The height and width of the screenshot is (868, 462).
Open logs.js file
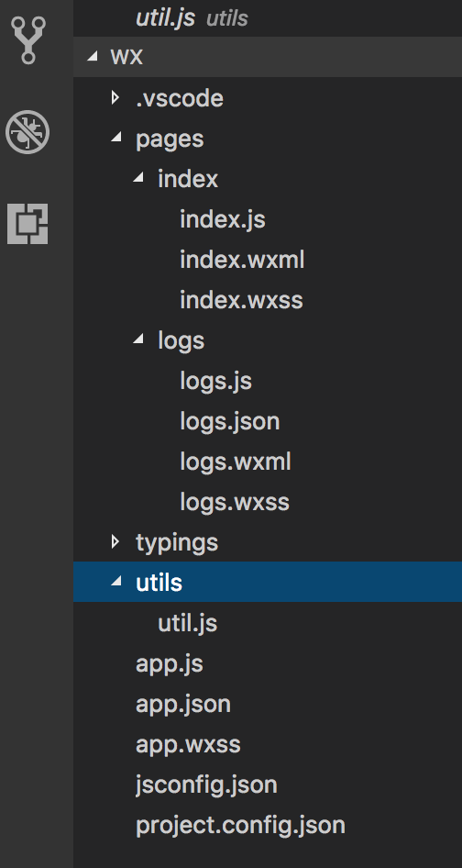coord(215,382)
